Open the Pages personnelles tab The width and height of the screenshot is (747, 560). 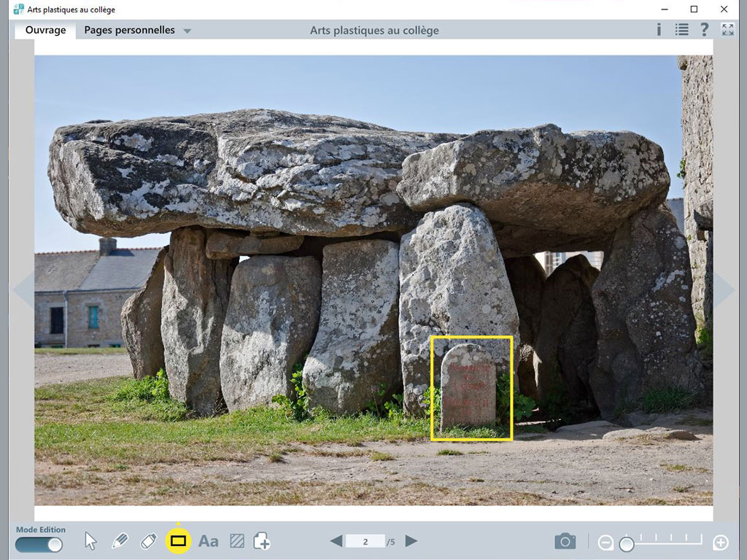[129, 30]
